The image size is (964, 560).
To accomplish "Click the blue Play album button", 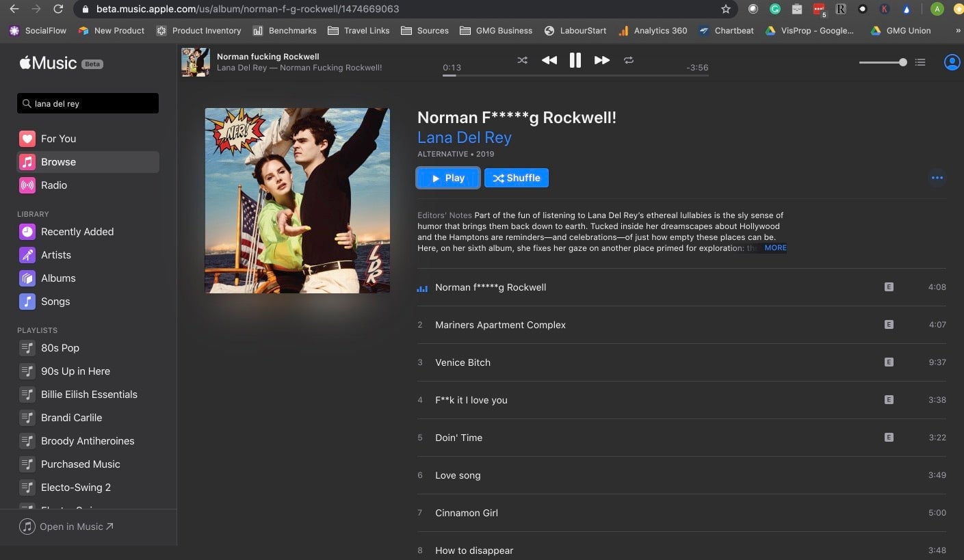I will click(448, 178).
